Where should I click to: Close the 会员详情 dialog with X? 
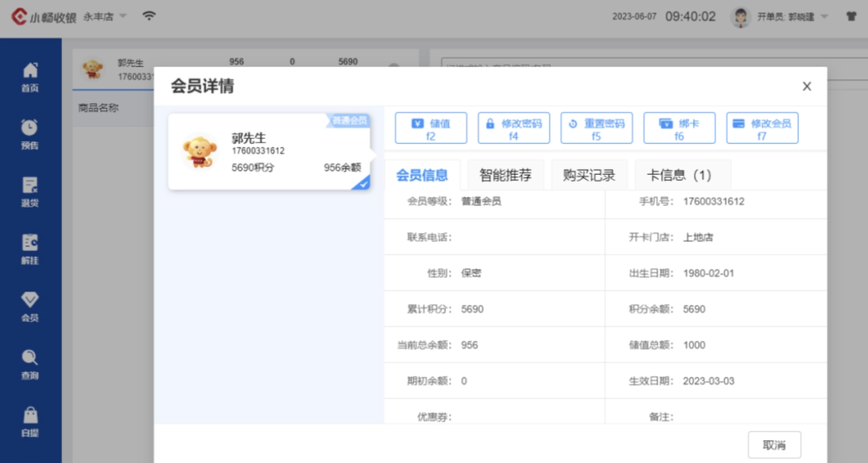pyautogui.click(x=807, y=86)
